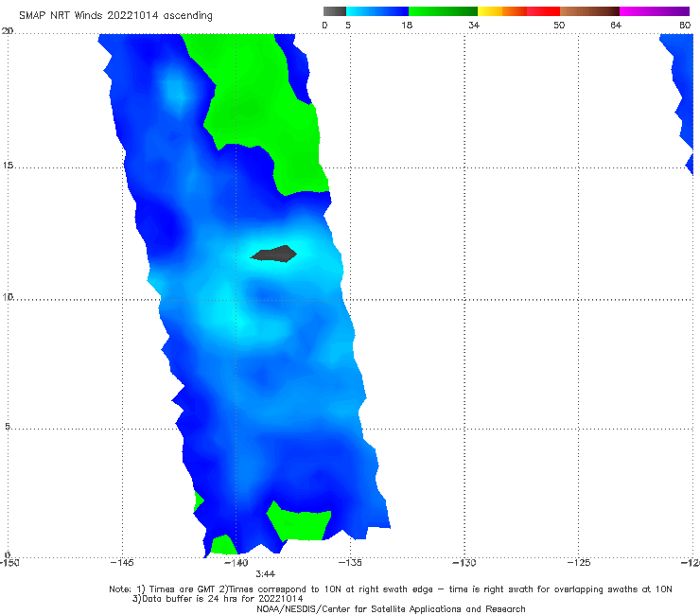Click the magenta 64–80 segment of the color bar
The image size is (700, 615).
click(655, 11)
